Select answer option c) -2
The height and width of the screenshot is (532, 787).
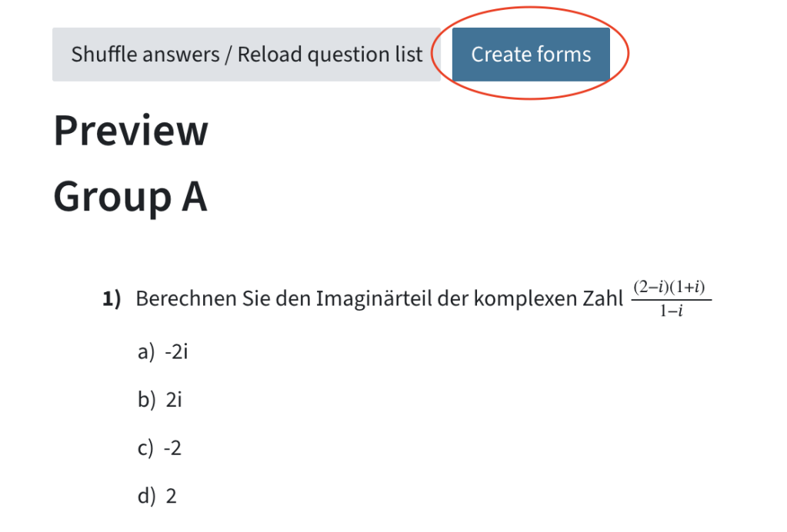coord(174,447)
